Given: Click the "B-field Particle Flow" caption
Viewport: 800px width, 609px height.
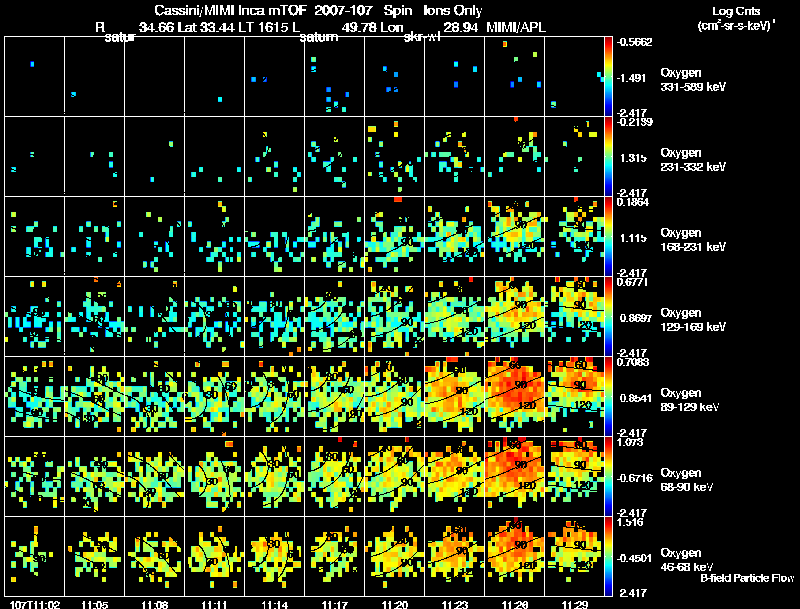Looking at the screenshot, I should pos(747,578).
